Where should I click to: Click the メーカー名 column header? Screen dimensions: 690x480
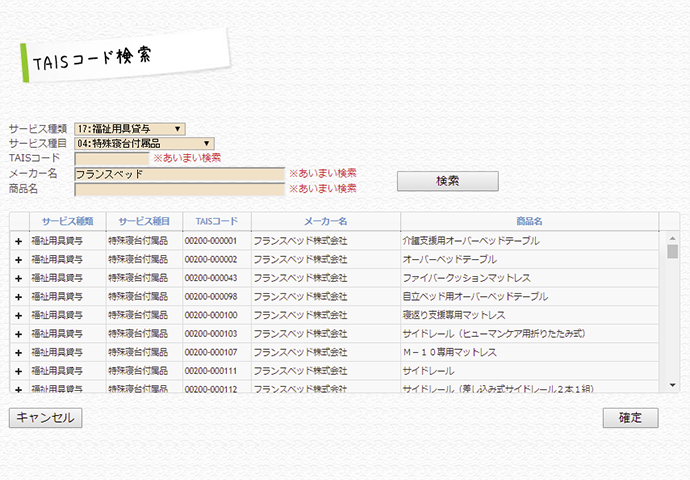[325, 221]
